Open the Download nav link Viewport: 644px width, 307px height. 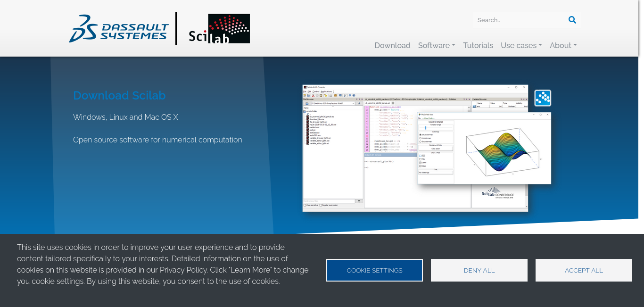pyautogui.click(x=392, y=45)
